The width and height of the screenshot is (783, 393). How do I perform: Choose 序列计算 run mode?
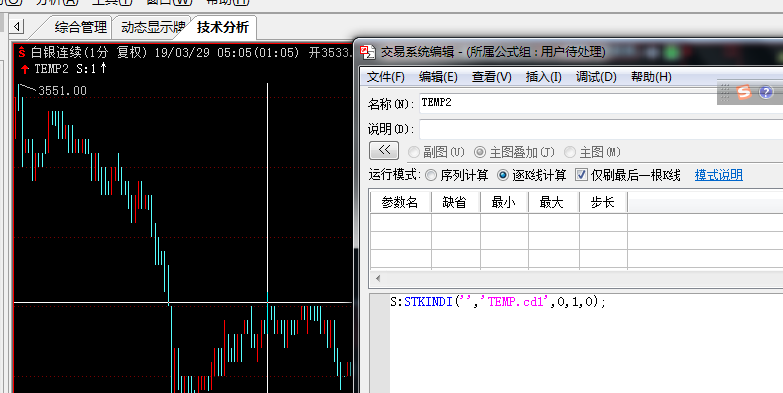(x=430, y=175)
